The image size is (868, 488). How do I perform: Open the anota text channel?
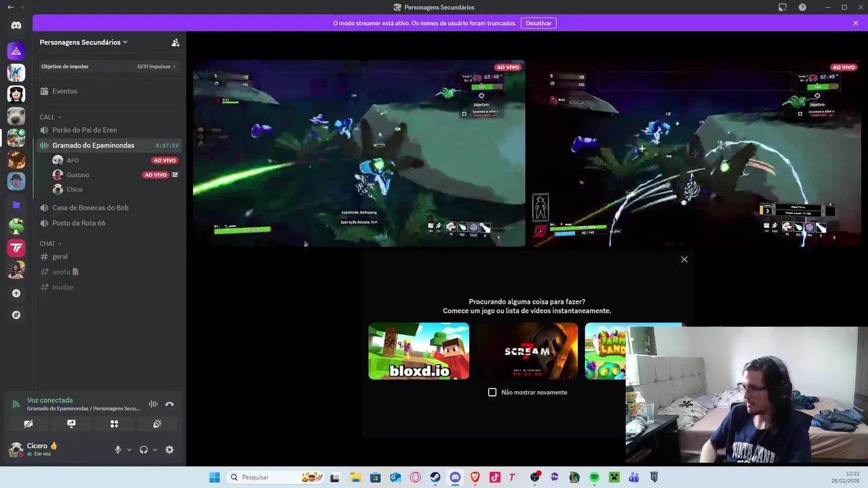click(x=109, y=272)
